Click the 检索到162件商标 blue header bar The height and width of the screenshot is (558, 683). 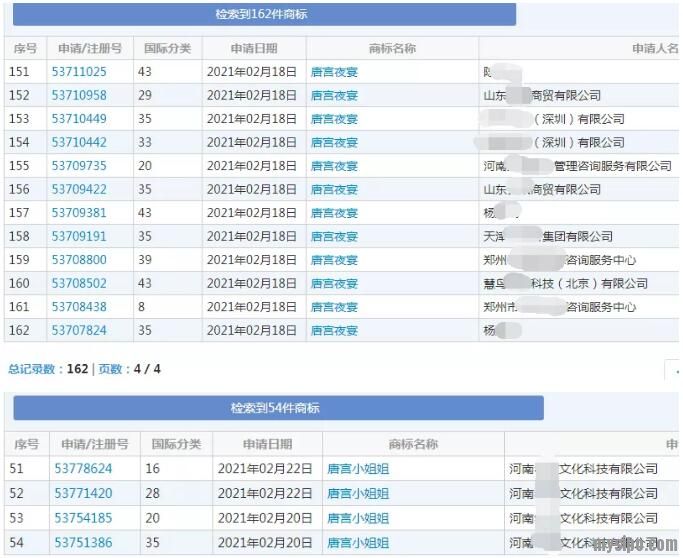(265, 15)
